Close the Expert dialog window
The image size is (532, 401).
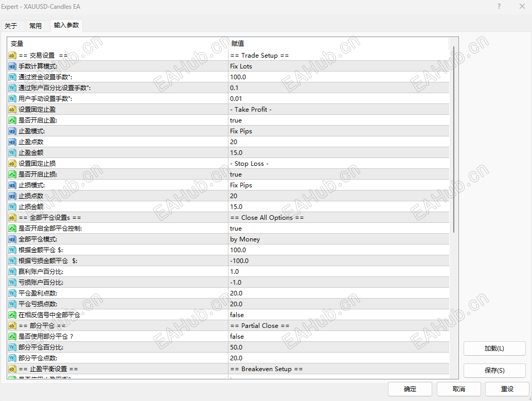(522, 7)
